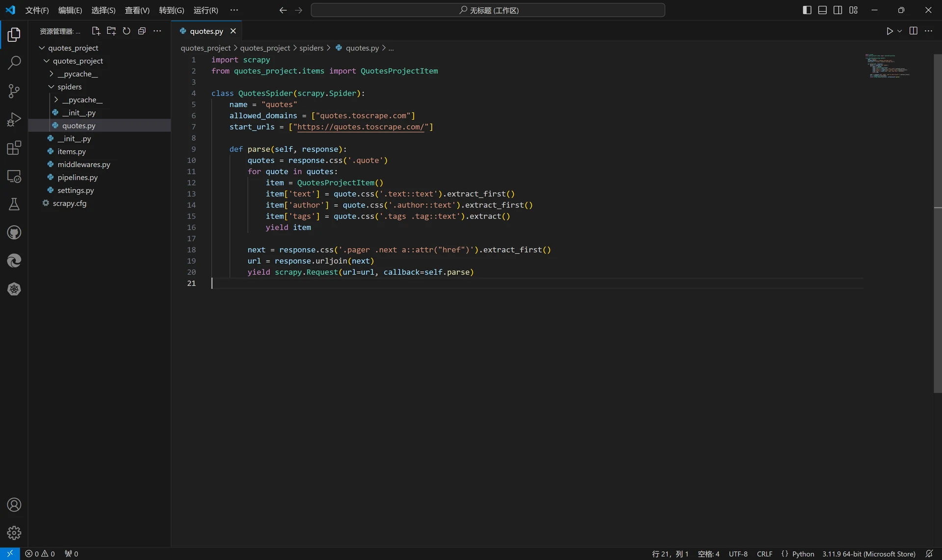Open the Run and Debug view

coord(14,119)
